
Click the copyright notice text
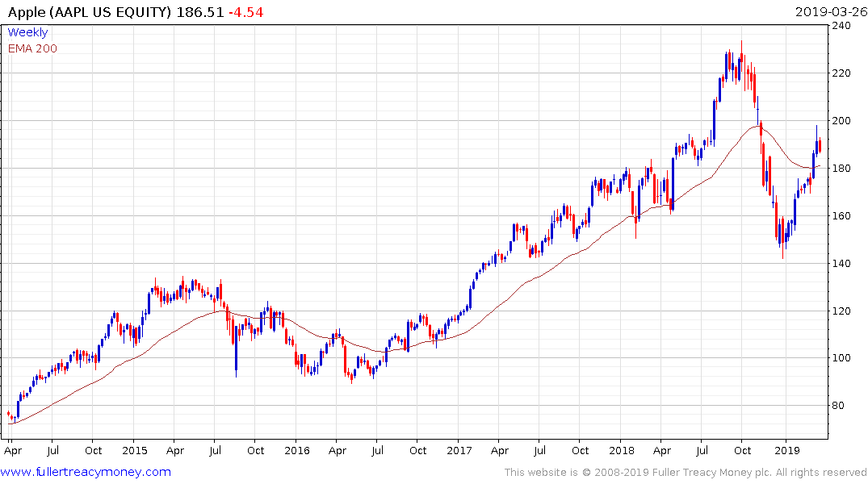686,473
